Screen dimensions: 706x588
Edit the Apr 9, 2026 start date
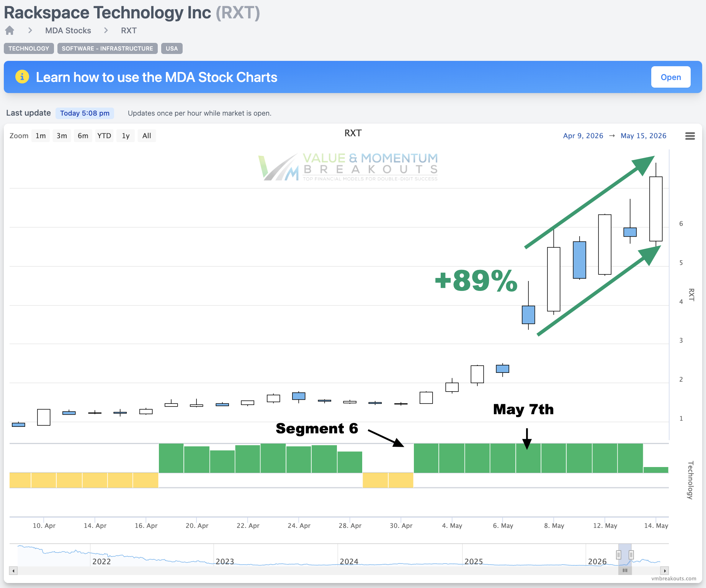pos(583,136)
